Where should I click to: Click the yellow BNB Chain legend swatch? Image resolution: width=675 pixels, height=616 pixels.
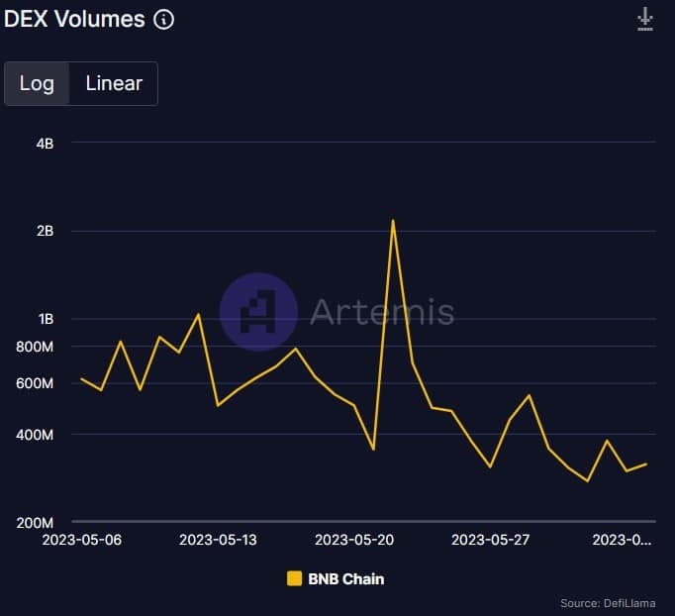click(x=294, y=578)
